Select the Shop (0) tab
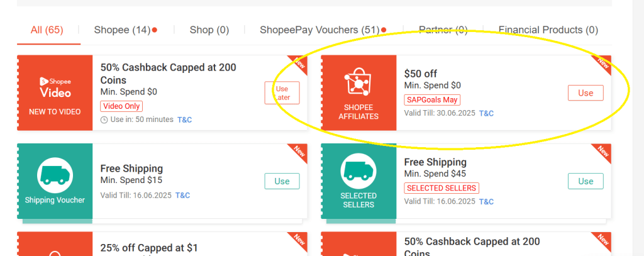This screenshot has width=644, height=256. click(209, 30)
